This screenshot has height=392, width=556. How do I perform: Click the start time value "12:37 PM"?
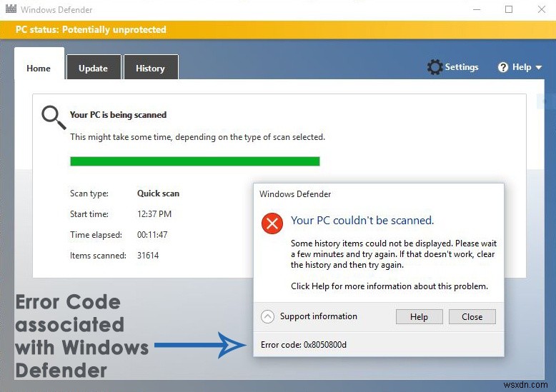(x=154, y=214)
